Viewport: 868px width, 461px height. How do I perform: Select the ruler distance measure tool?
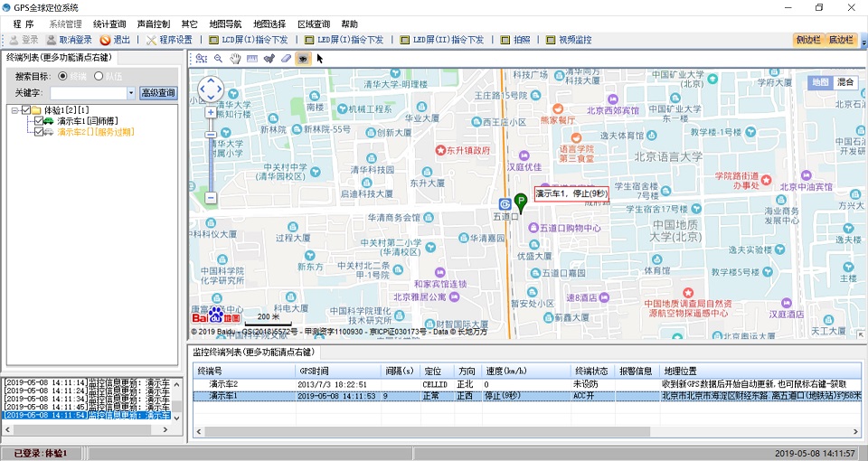tap(252, 58)
